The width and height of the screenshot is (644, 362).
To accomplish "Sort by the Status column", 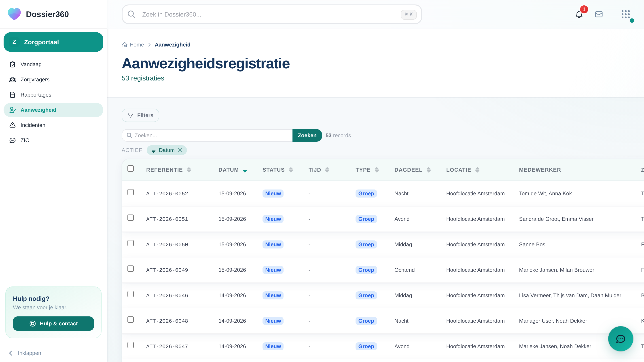I will [278, 170].
